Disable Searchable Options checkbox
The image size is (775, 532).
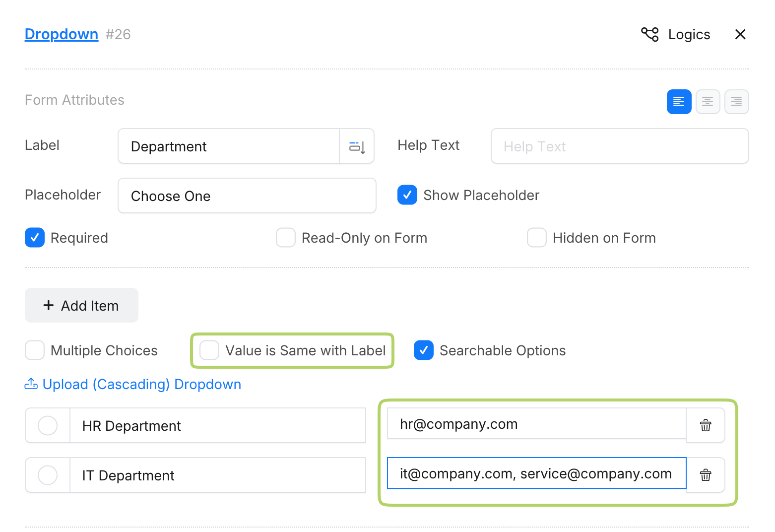pyautogui.click(x=424, y=350)
